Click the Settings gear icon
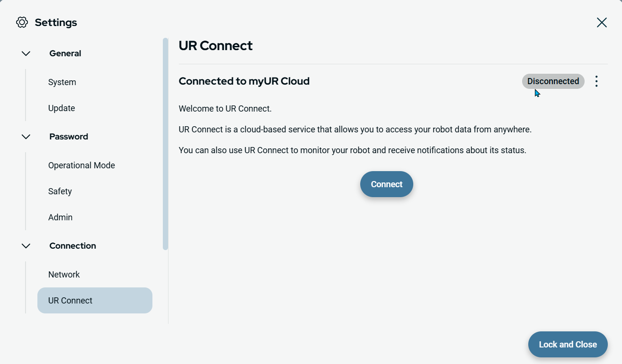The width and height of the screenshot is (622, 364). point(22,22)
